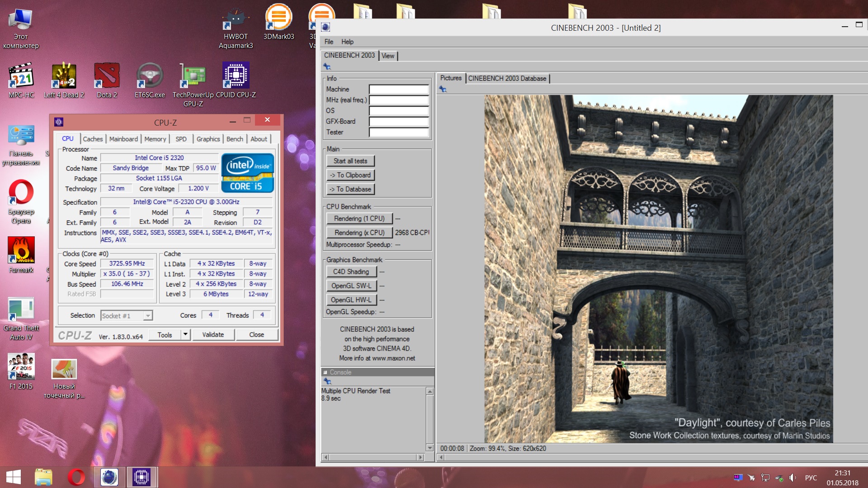Click the To Database button
The height and width of the screenshot is (488, 868).
[x=350, y=189]
